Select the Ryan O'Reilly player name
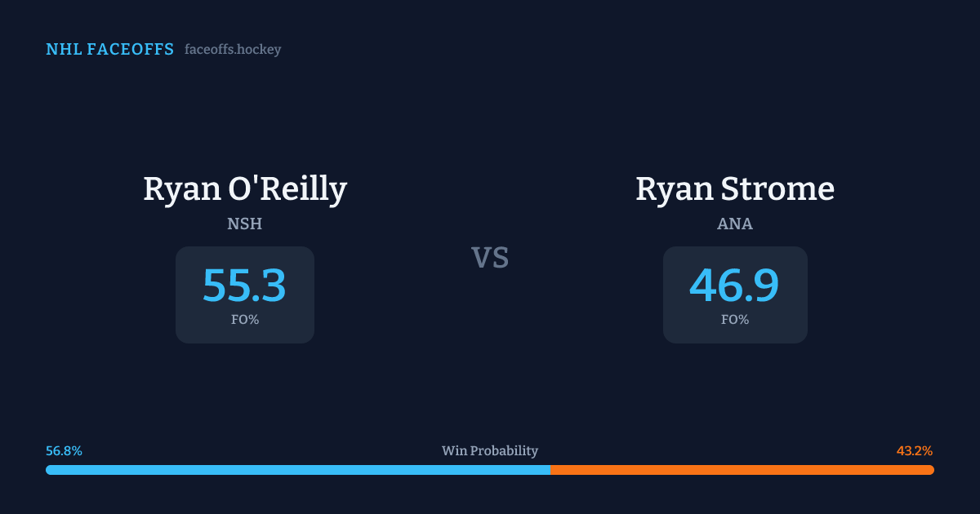Viewport: 980px width, 514px height. click(245, 189)
